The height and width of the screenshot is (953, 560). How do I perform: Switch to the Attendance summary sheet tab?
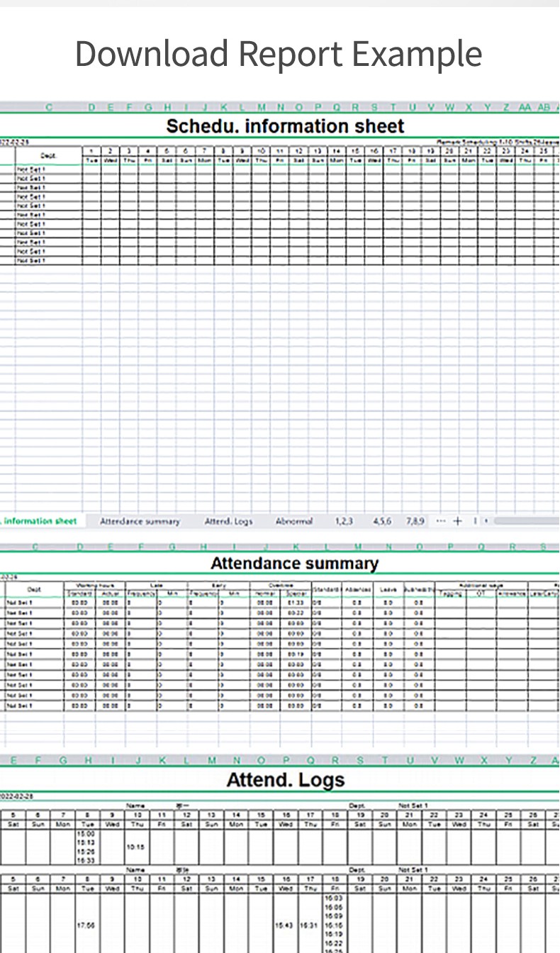point(140,521)
